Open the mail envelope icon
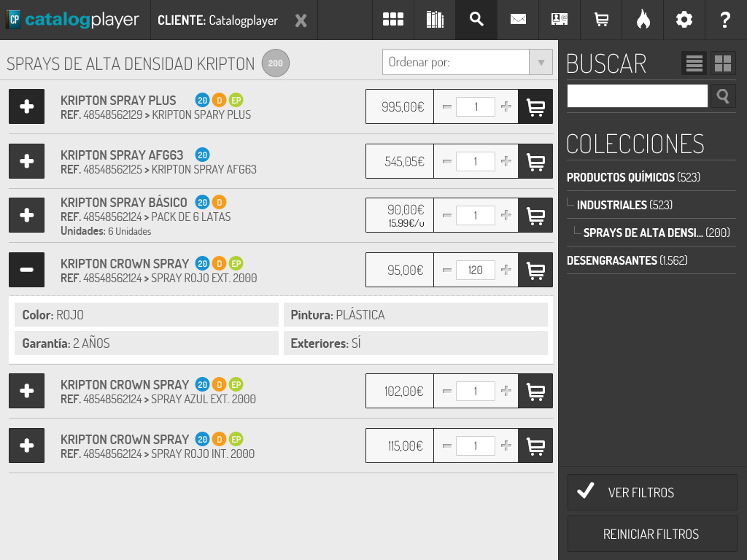The width and height of the screenshot is (747, 560). (518, 20)
